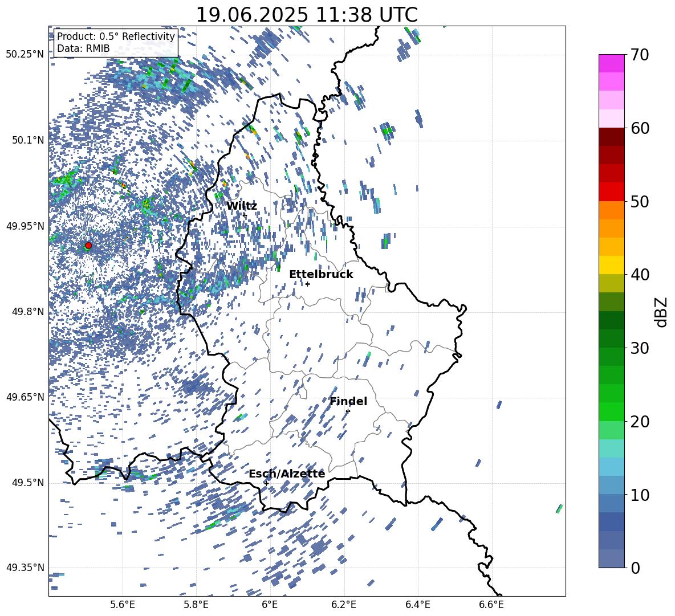Viewport: 675px width, 616px height.
Task: Click the 49.95°N latitude label
Action: pyautogui.click(x=25, y=226)
